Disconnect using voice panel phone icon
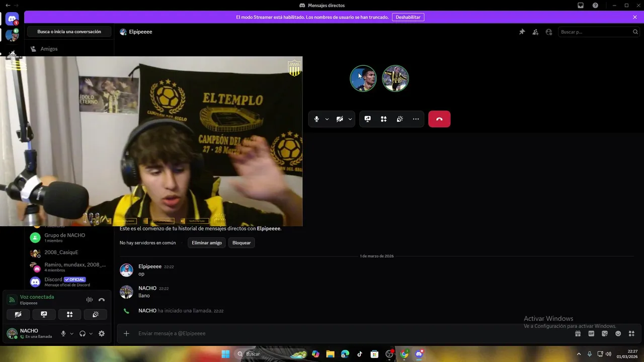644x362 pixels. [x=102, y=300]
